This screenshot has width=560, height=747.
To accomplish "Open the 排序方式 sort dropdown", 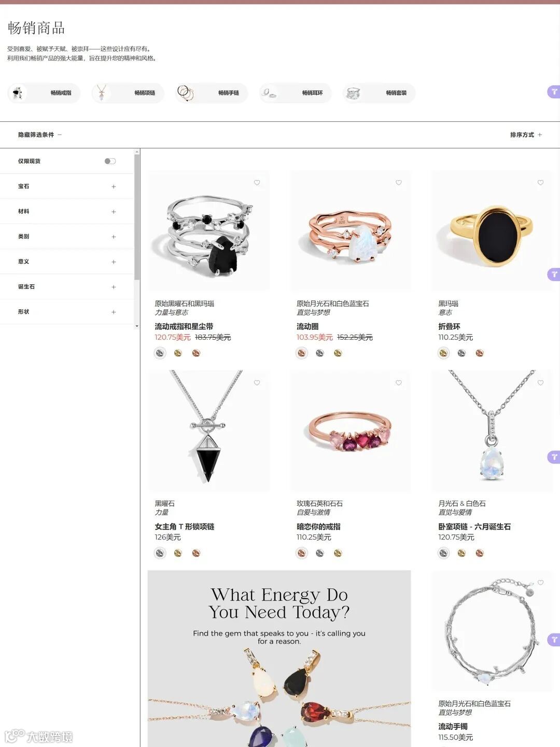I will coord(526,135).
